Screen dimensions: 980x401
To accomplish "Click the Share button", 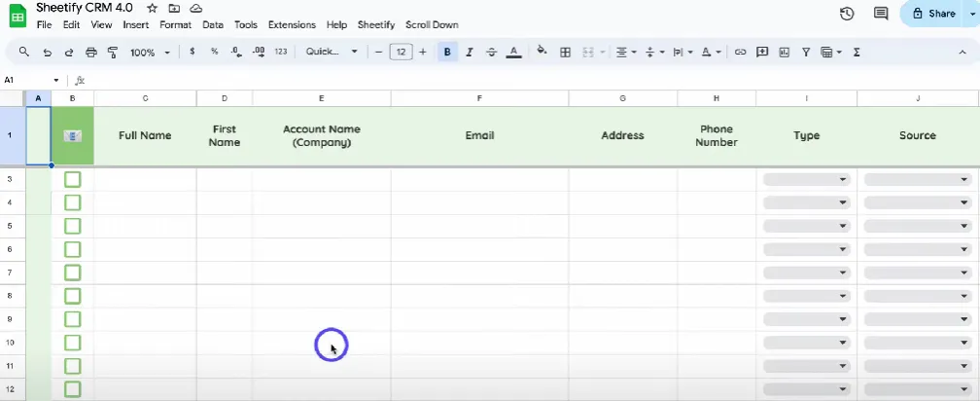I will click(x=934, y=14).
